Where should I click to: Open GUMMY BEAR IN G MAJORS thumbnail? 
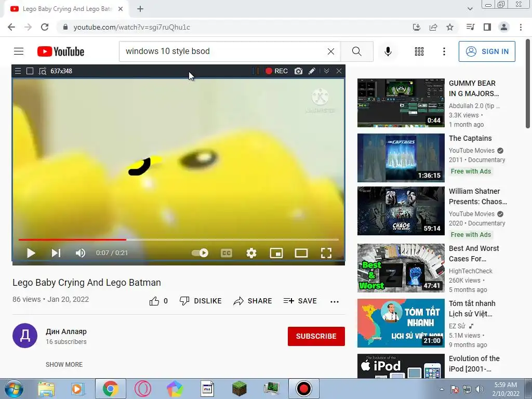tap(401, 103)
